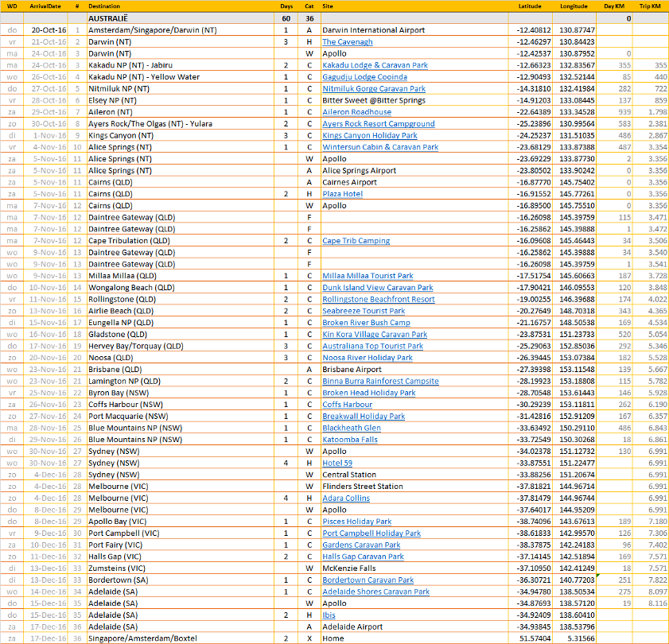Click the Noosa River Holiday Park link

click(x=368, y=358)
